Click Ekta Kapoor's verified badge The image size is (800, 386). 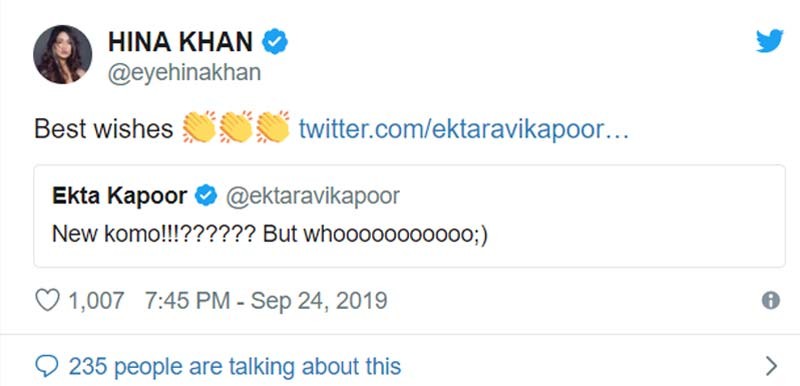(206, 196)
